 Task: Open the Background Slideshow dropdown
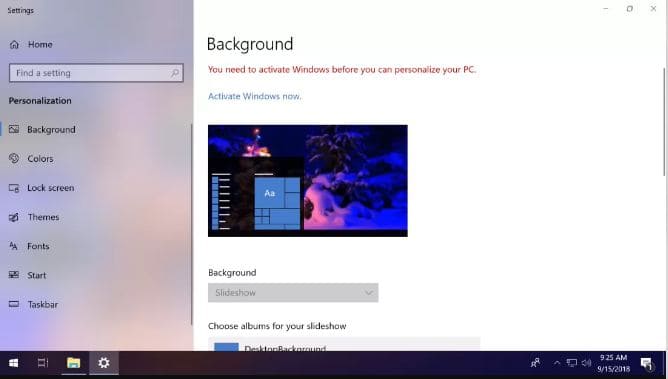click(x=293, y=293)
